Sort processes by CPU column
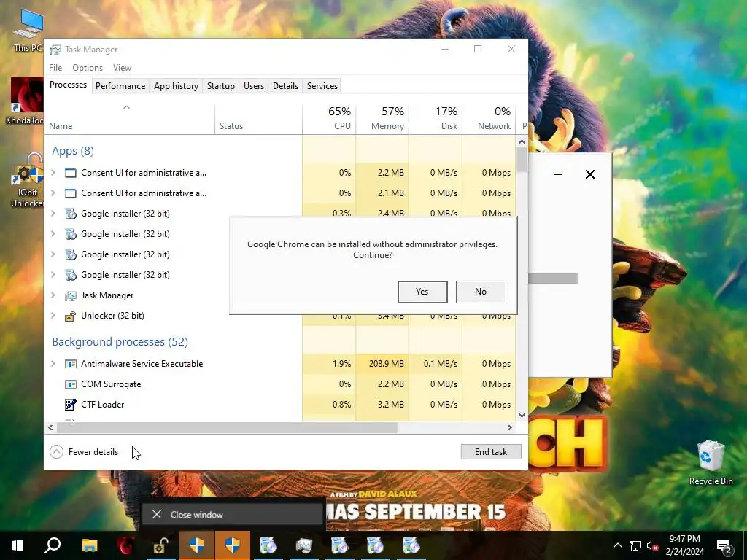 tap(329, 118)
